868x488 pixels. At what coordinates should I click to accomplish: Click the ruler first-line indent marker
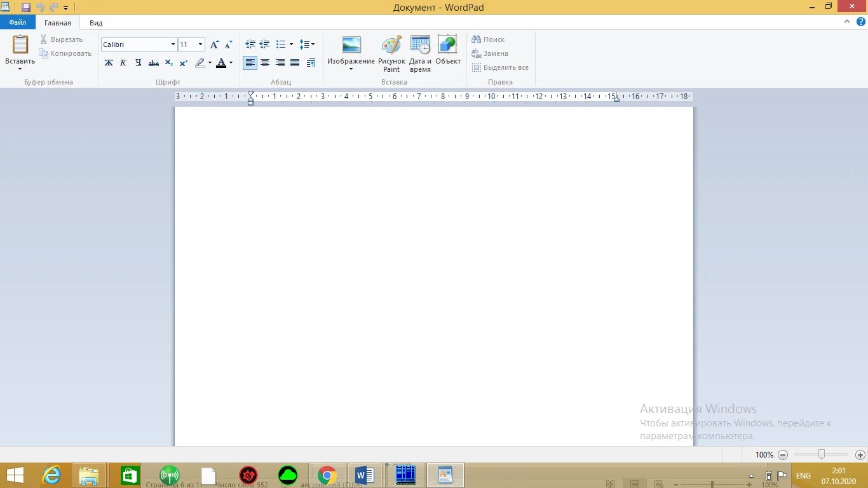pyautogui.click(x=250, y=93)
